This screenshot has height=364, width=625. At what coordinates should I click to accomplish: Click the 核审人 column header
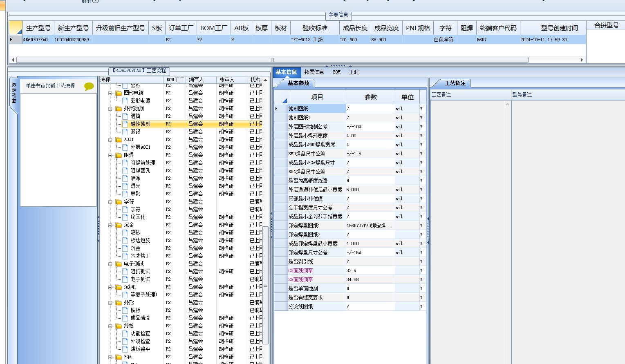click(x=232, y=80)
